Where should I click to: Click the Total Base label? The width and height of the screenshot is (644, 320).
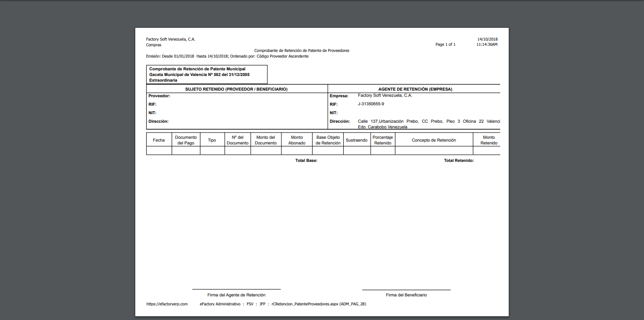coord(305,160)
